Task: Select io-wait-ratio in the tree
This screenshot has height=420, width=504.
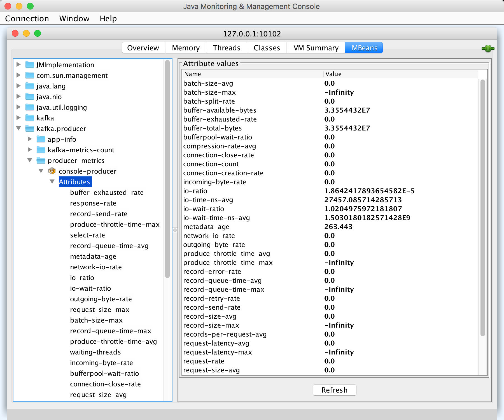Action: tap(90, 288)
